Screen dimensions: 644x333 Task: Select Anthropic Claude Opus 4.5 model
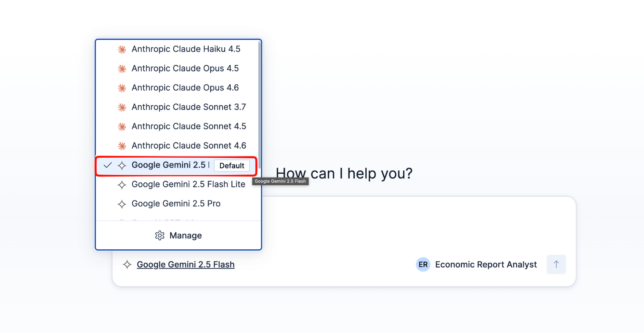pyautogui.click(x=178, y=69)
